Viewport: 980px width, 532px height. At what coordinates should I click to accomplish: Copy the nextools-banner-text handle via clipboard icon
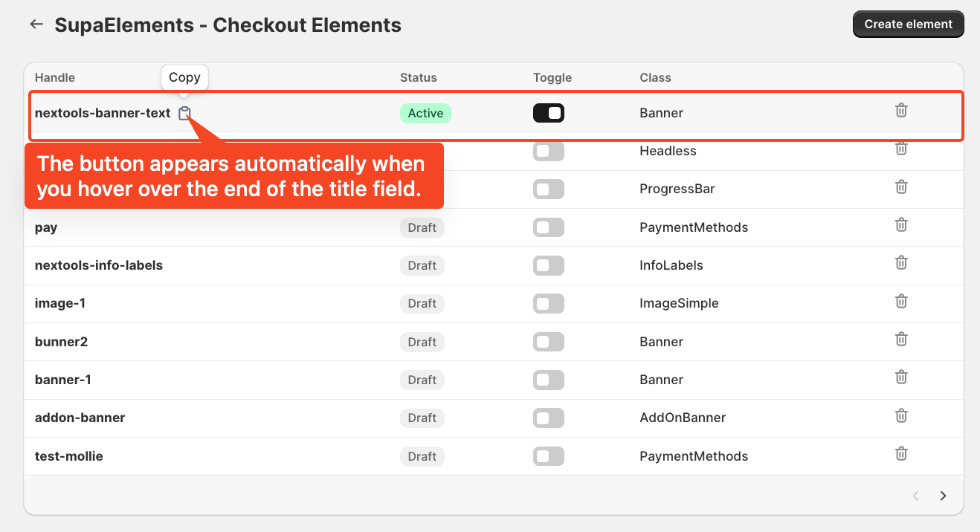point(184,113)
